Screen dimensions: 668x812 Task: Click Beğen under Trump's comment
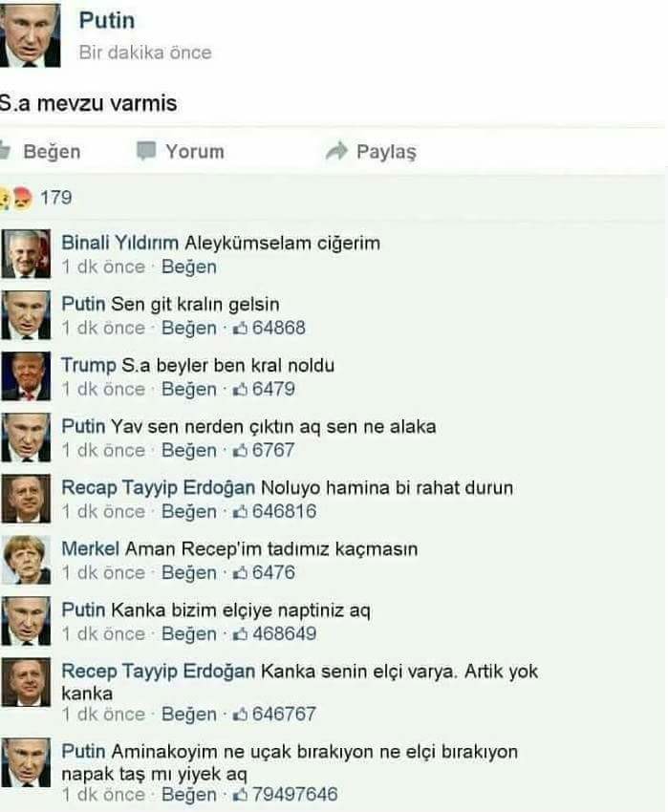(189, 390)
